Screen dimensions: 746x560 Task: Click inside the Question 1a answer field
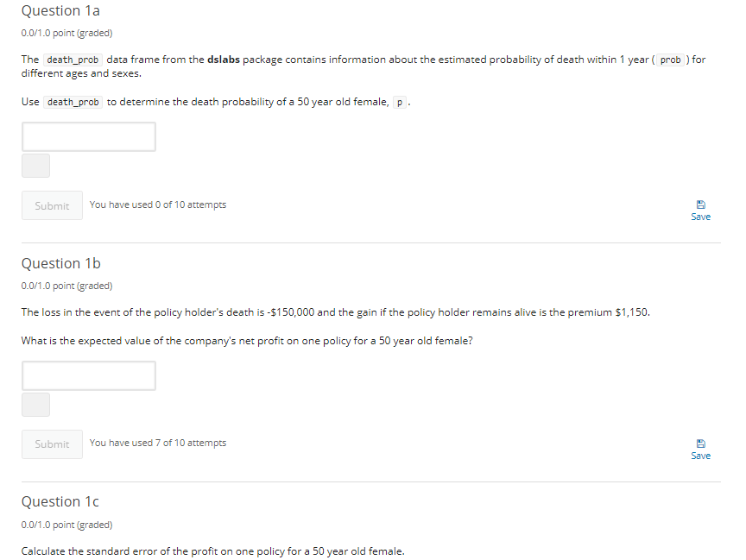(x=88, y=136)
